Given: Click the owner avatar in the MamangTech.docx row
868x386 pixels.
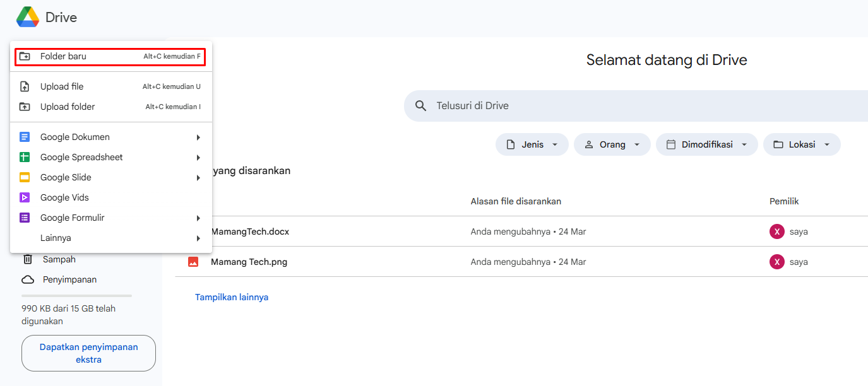Looking at the screenshot, I should click(x=777, y=231).
